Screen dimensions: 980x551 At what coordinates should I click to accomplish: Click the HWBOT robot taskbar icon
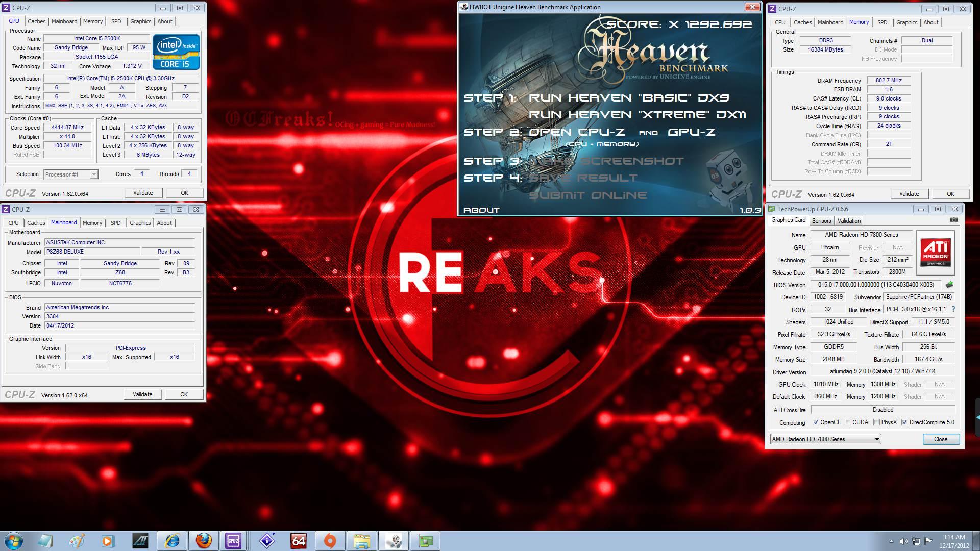point(394,541)
